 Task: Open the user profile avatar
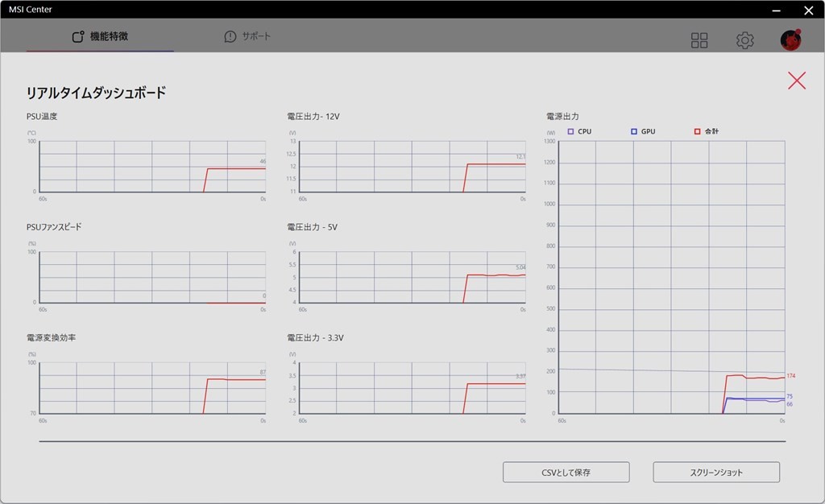(790, 39)
